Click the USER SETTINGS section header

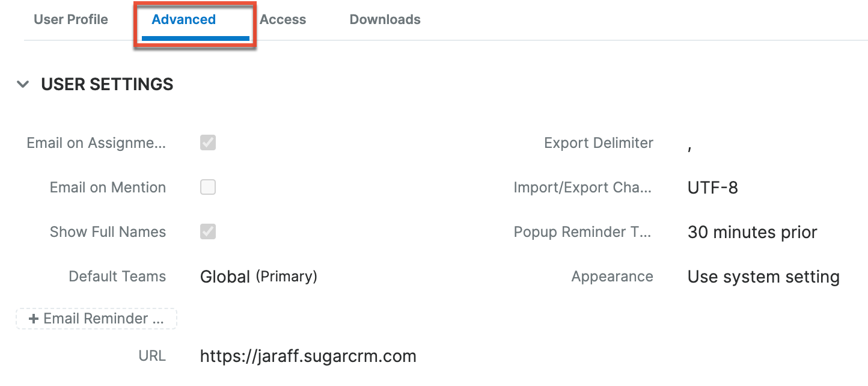pos(107,84)
